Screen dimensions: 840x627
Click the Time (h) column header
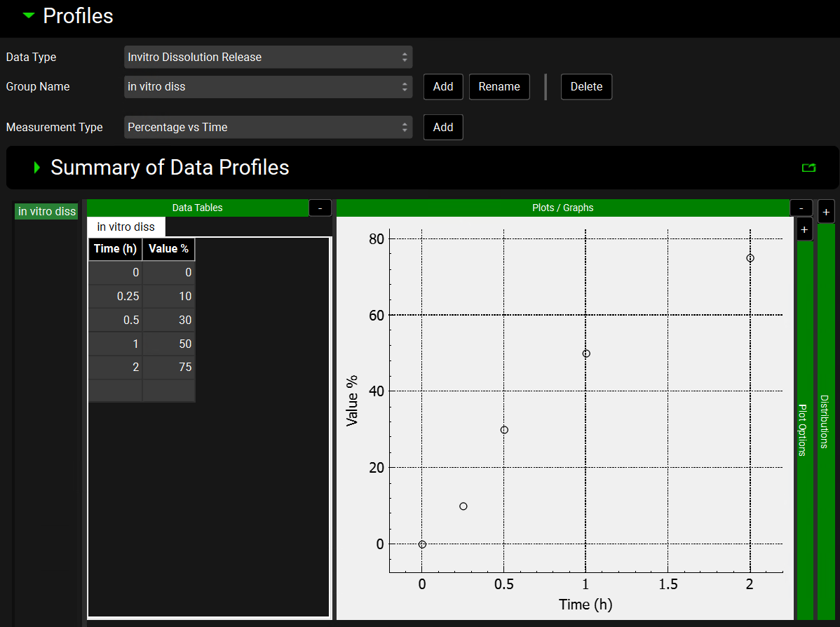tap(115, 249)
